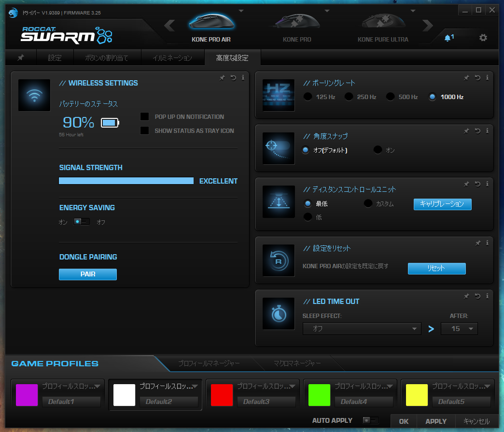Open Swarm settings gear icon

point(483,38)
